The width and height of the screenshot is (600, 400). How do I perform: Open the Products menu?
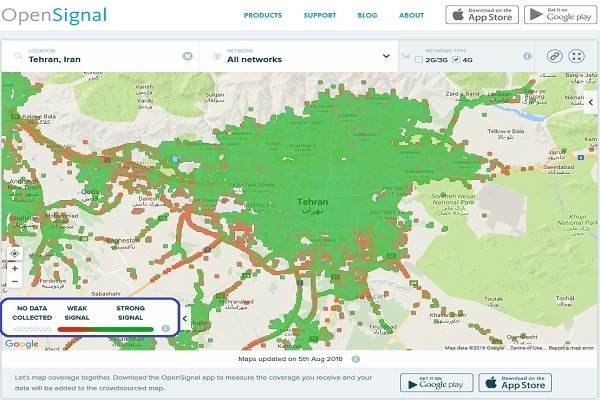coord(263,16)
